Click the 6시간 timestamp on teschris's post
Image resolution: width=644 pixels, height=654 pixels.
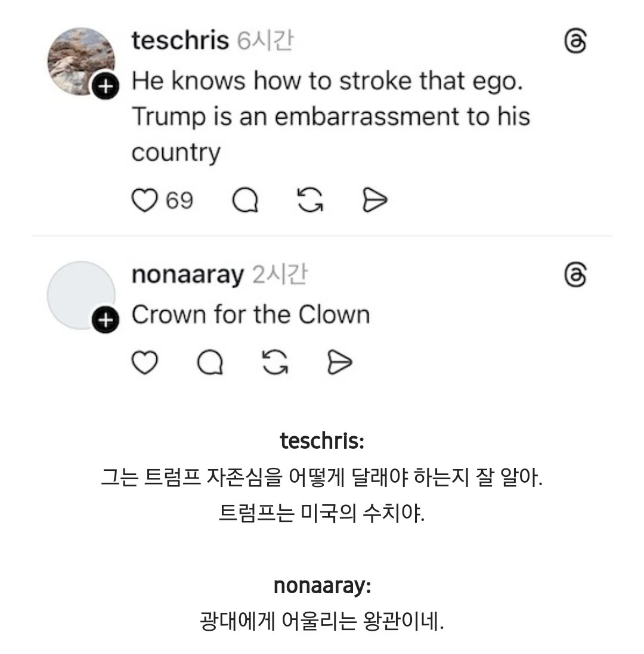[x=265, y=41]
